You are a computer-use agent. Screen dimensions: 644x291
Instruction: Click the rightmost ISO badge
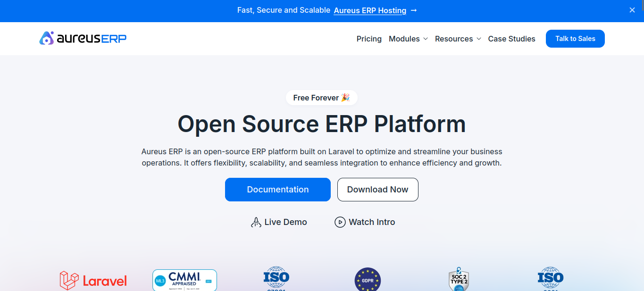click(x=551, y=279)
